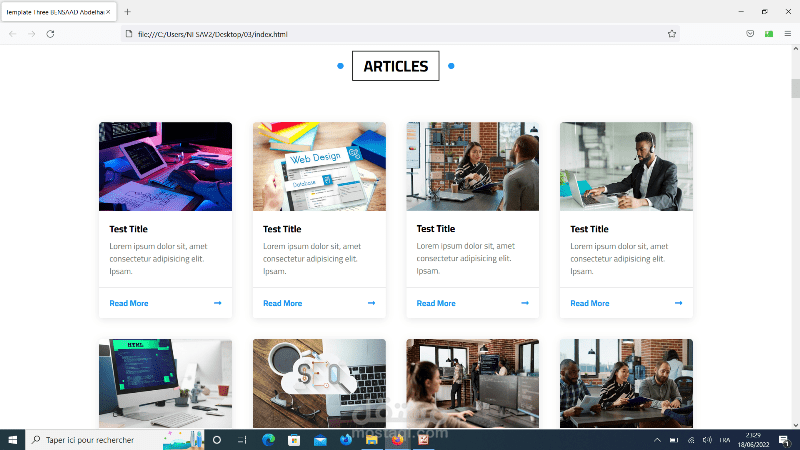Click the scrollbar up arrow
This screenshot has width=800, height=450.
pos(795,49)
